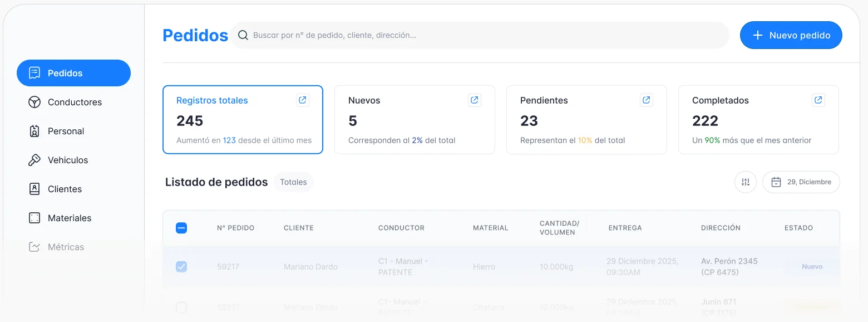Image resolution: width=868 pixels, height=322 pixels.
Task: Click the magnifier search icon
Action: click(x=243, y=35)
